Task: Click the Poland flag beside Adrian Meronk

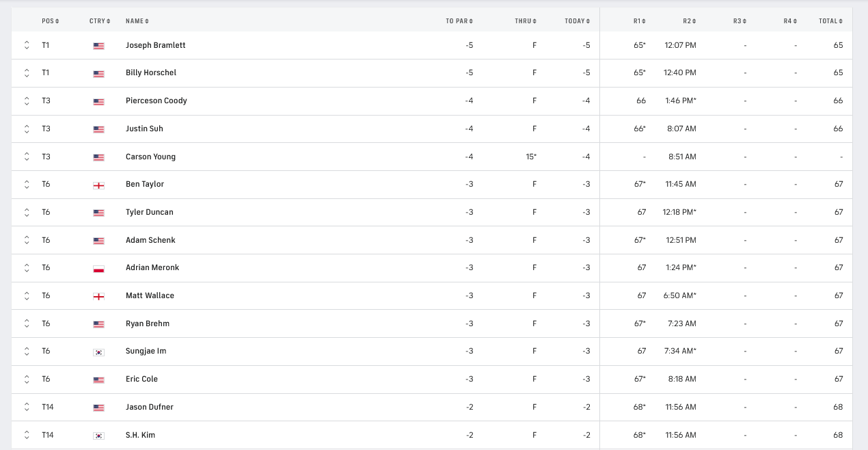Action: click(x=98, y=268)
